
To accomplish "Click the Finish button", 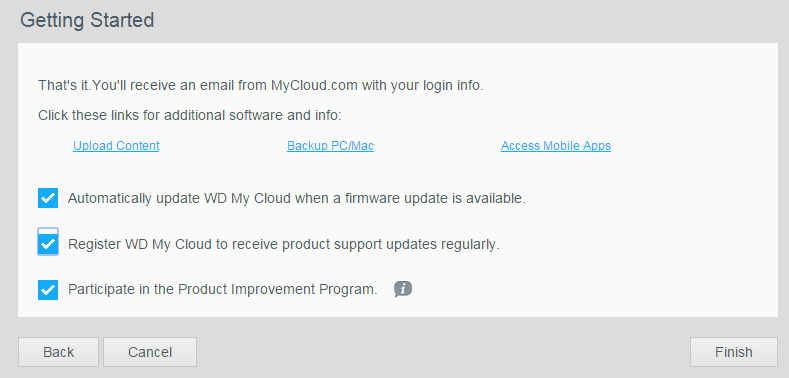I will [734, 352].
